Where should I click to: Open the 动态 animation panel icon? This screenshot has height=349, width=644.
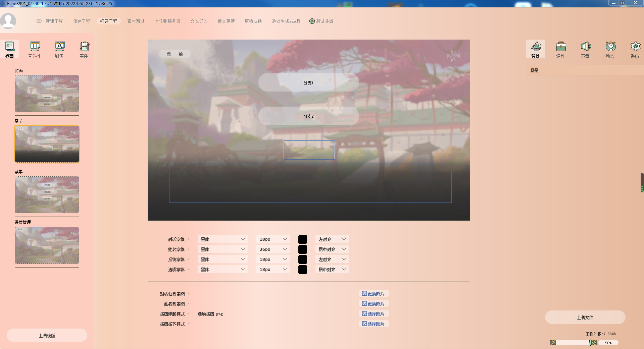(x=610, y=49)
